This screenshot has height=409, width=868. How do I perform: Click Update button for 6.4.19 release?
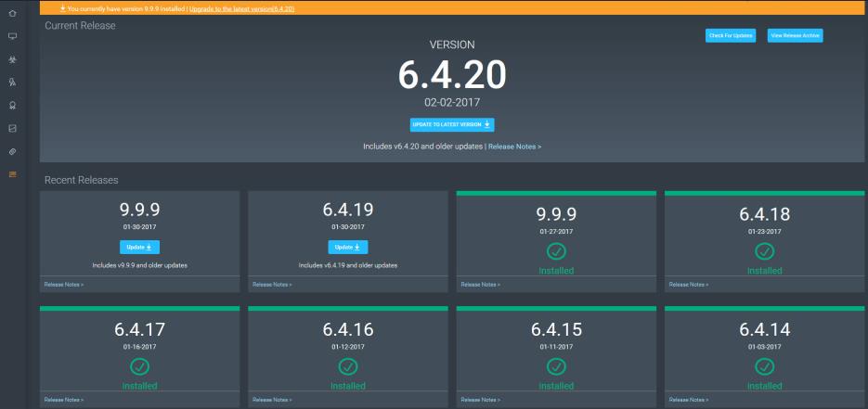coord(348,247)
